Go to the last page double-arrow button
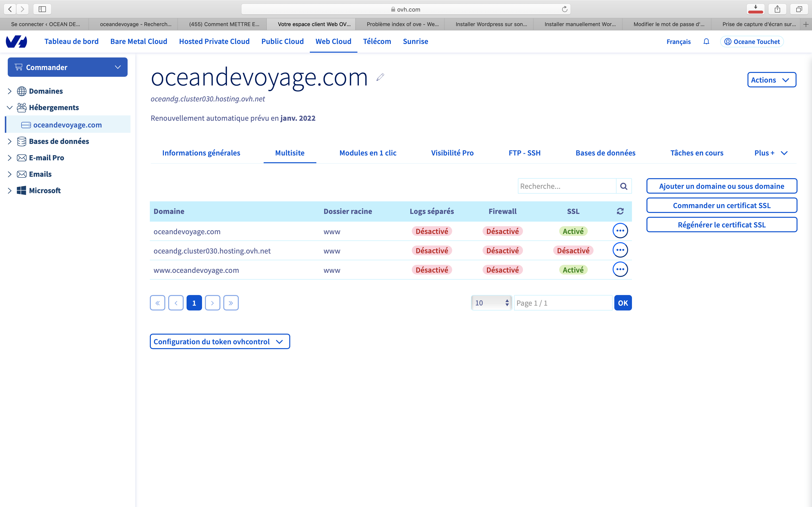Viewport: 812px width, 507px height. click(231, 303)
